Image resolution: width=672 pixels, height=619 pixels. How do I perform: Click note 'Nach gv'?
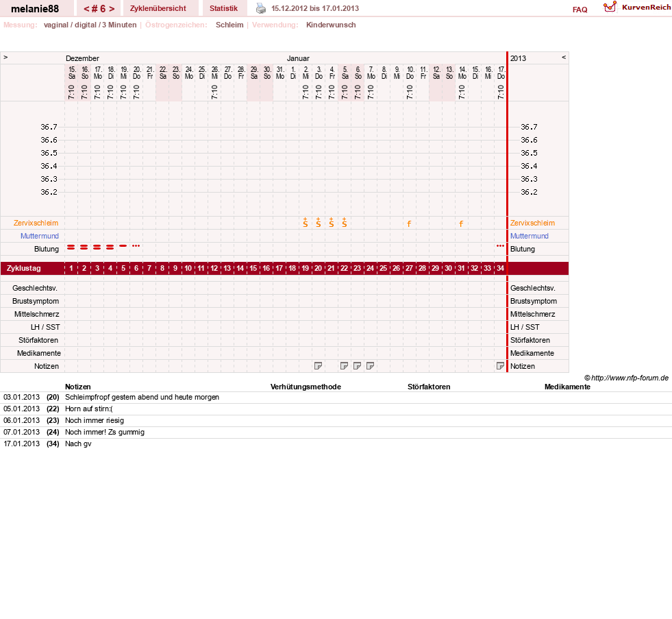78,444
